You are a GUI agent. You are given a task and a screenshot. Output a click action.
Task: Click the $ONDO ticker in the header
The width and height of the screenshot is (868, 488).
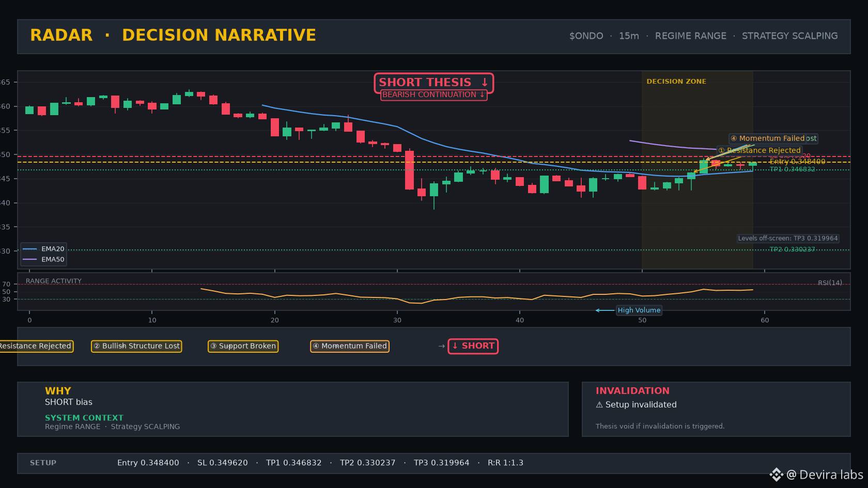coord(586,36)
